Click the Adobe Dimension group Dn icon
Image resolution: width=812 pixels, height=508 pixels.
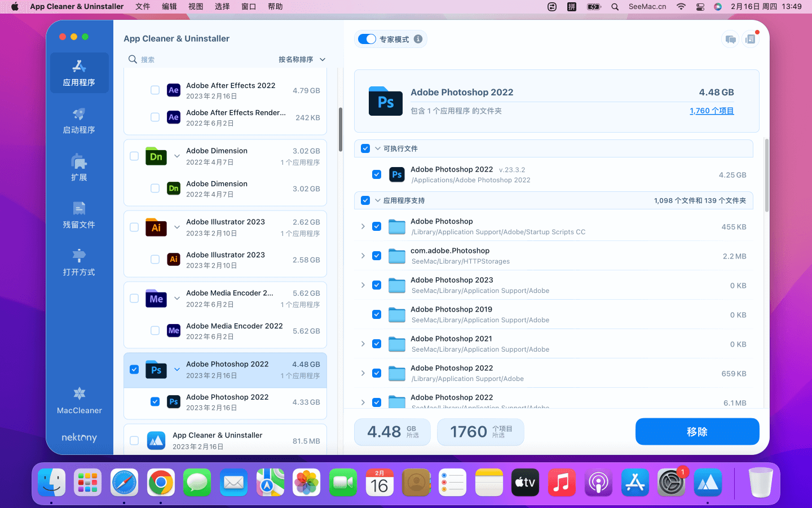coord(156,156)
